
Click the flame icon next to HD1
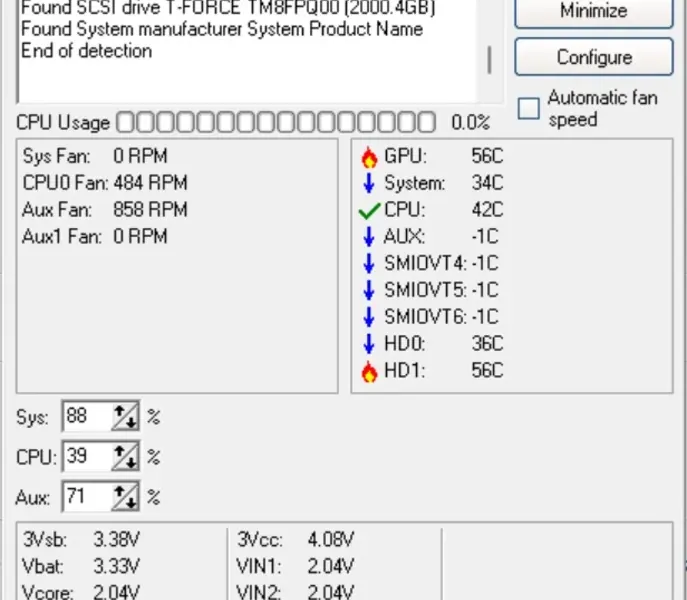click(369, 372)
